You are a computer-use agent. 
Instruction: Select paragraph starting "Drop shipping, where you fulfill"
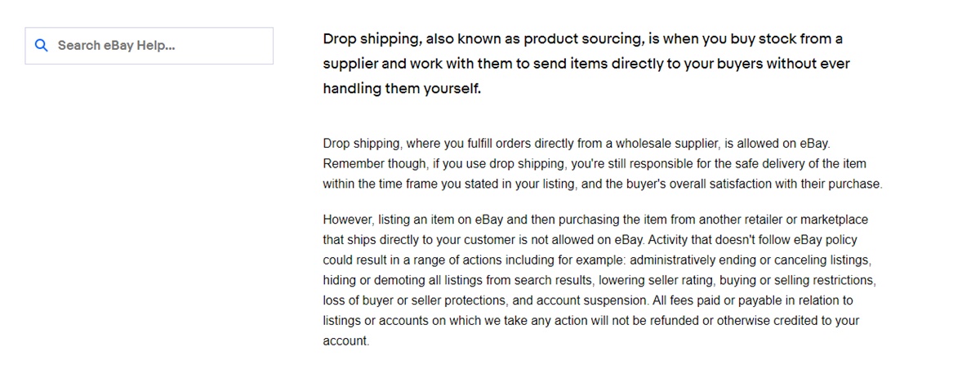pyautogui.click(x=603, y=163)
